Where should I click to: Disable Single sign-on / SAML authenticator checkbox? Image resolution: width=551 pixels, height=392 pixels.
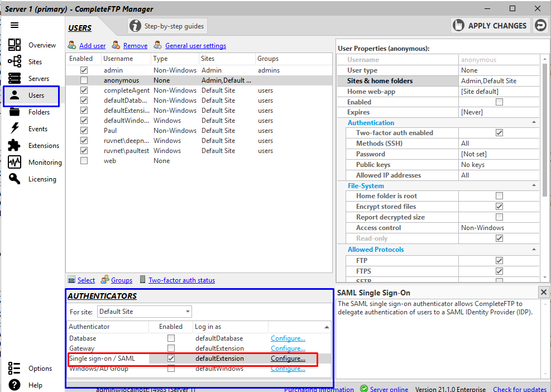point(171,358)
